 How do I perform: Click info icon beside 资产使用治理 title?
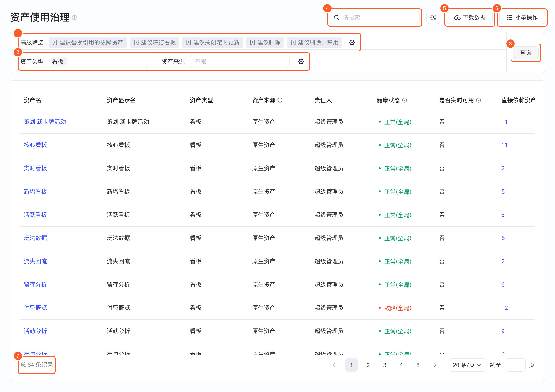tap(74, 17)
